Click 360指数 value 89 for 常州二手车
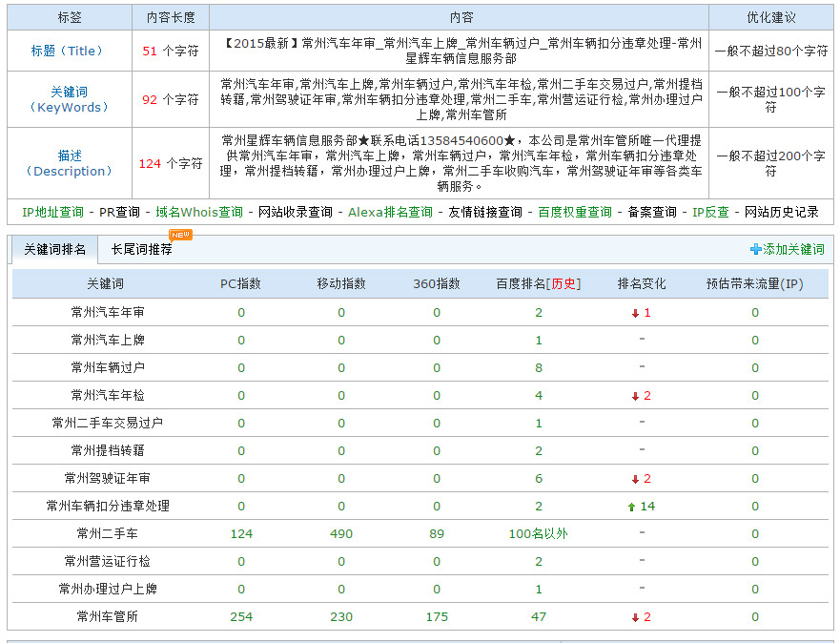 437,534
